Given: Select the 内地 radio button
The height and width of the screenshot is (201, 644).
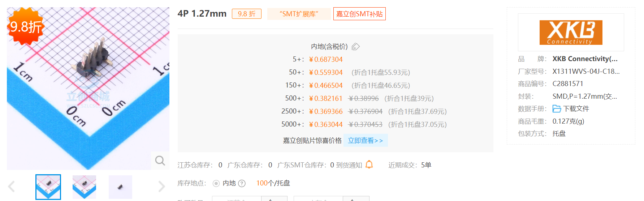Looking at the screenshot, I should coord(216,183).
